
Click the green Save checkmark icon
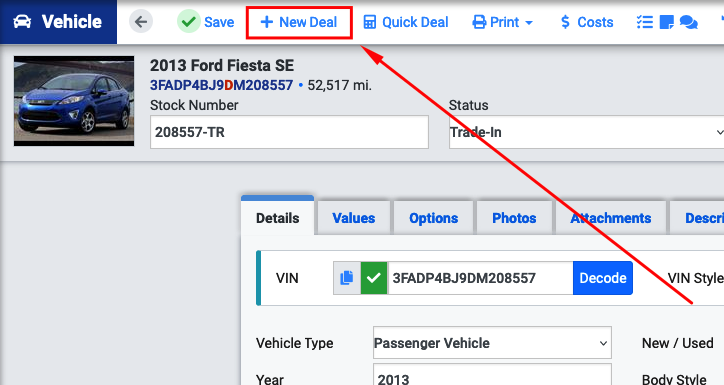coord(188,22)
